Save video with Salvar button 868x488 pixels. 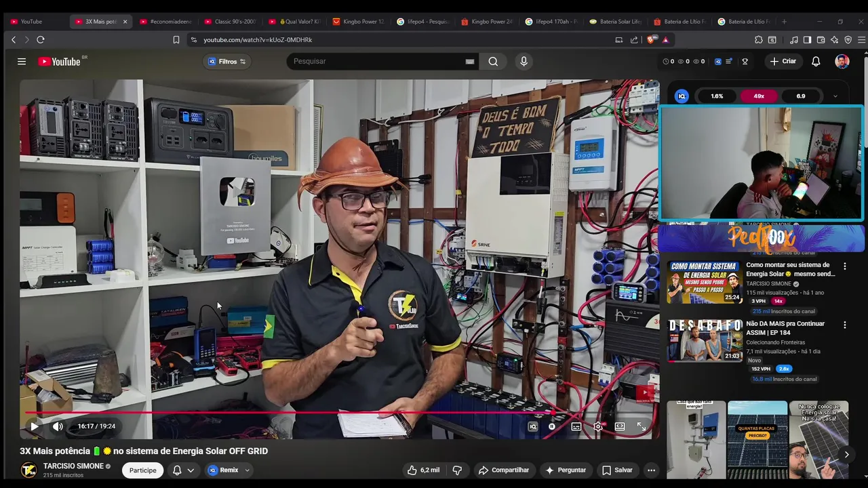coord(617,470)
